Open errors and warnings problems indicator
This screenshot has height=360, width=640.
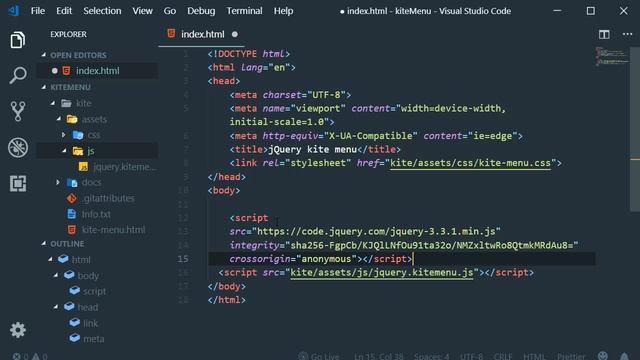coord(29,356)
